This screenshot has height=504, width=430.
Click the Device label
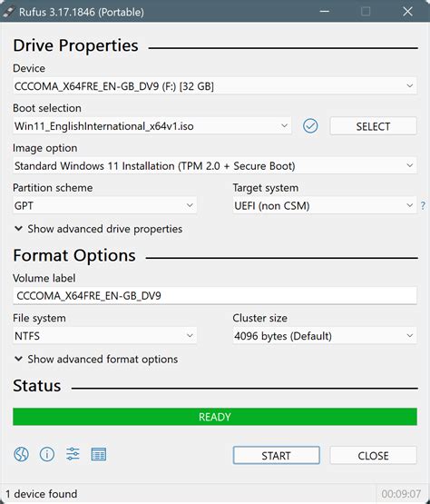pos(29,68)
